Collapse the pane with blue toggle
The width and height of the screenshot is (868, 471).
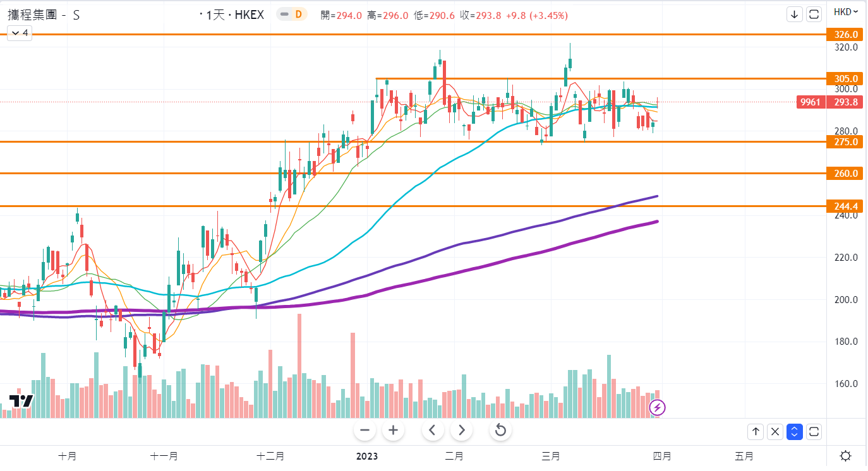(795, 432)
